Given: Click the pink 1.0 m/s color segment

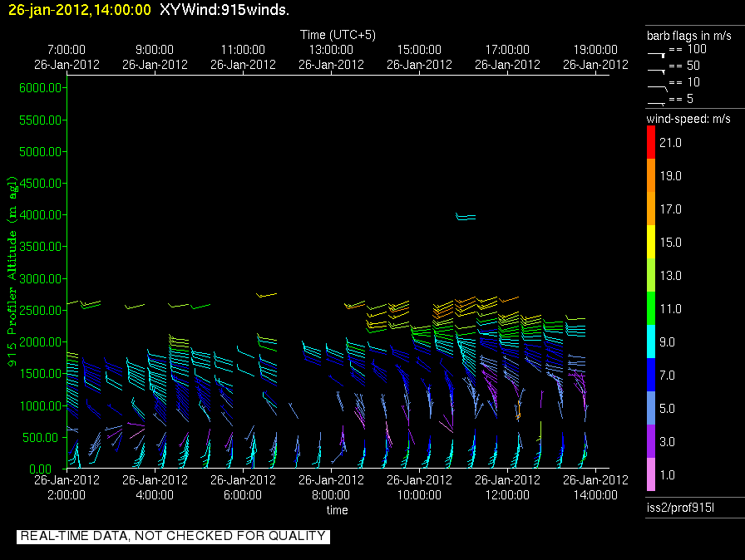Looking at the screenshot, I should (x=651, y=474).
